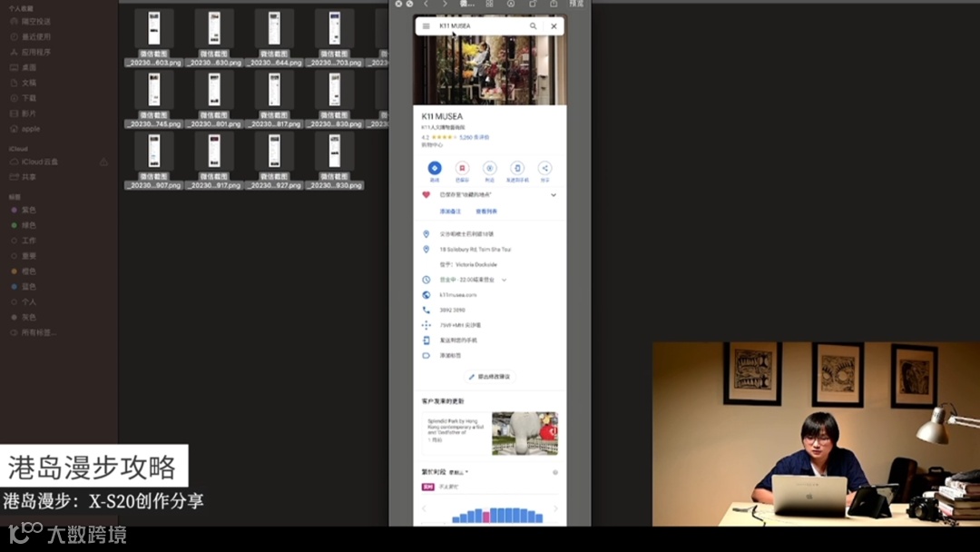Image resolution: width=980 pixels, height=552 pixels.
Task: Select the Purple tag in the sidebar
Action: 24,210
